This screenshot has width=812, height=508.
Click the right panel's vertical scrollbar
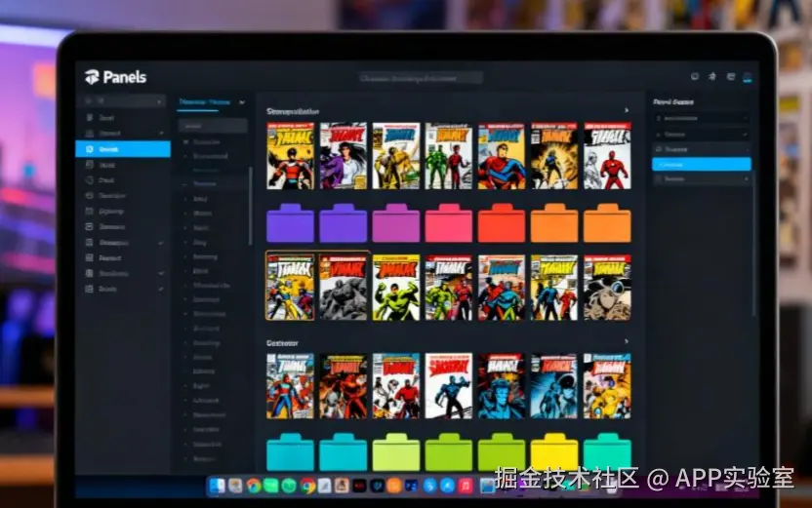click(x=754, y=243)
